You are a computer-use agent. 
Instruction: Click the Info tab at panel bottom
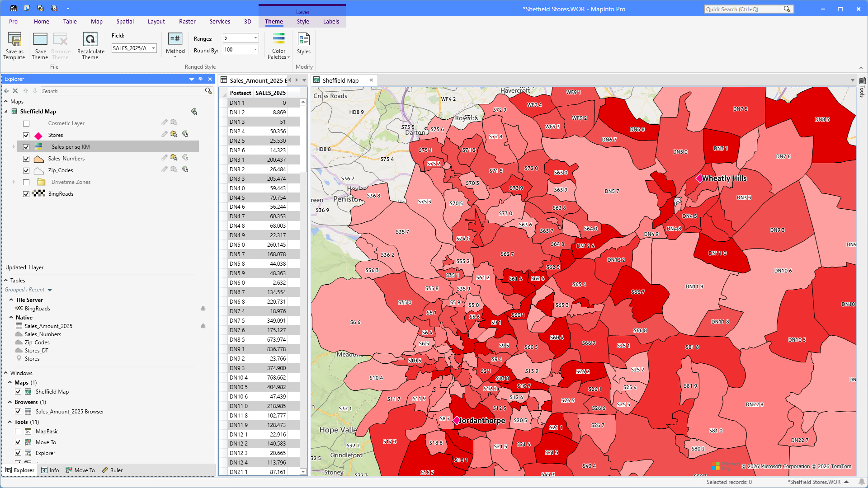coord(50,470)
